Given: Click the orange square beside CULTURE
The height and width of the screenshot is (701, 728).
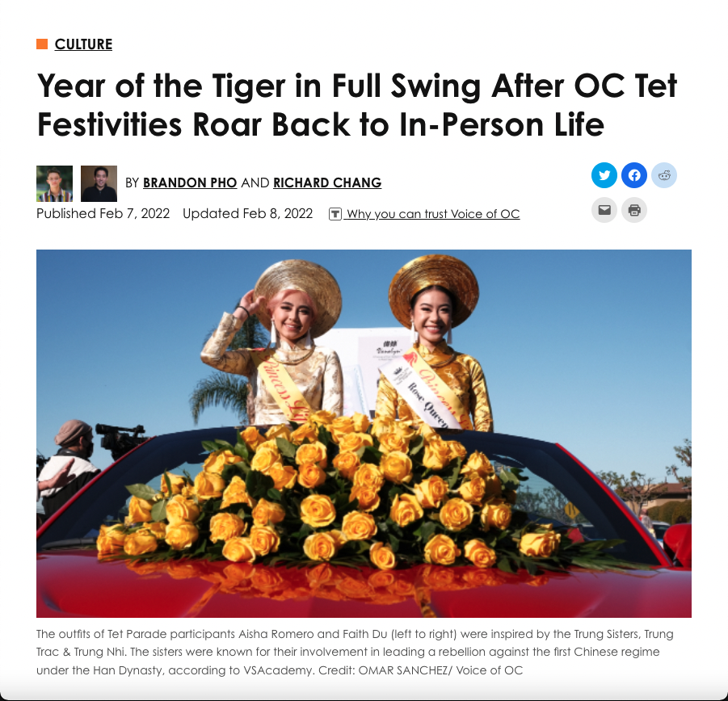Looking at the screenshot, I should [42, 44].
